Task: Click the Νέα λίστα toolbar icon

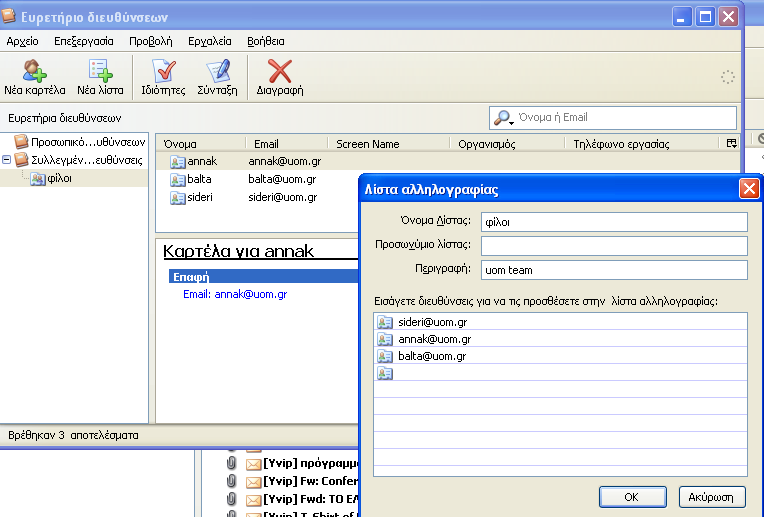Action: (x=100, y=71)
